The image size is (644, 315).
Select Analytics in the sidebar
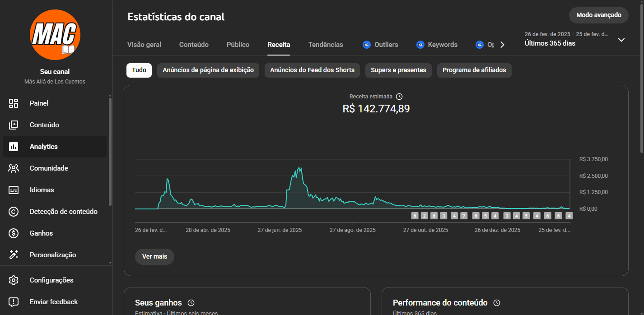(x=55, y=147)
